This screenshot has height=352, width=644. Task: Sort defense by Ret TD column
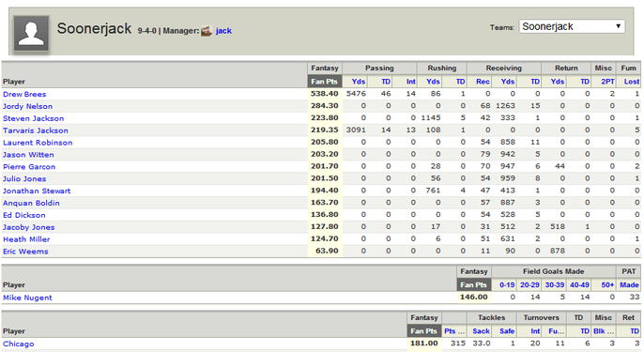click(635, 331)
